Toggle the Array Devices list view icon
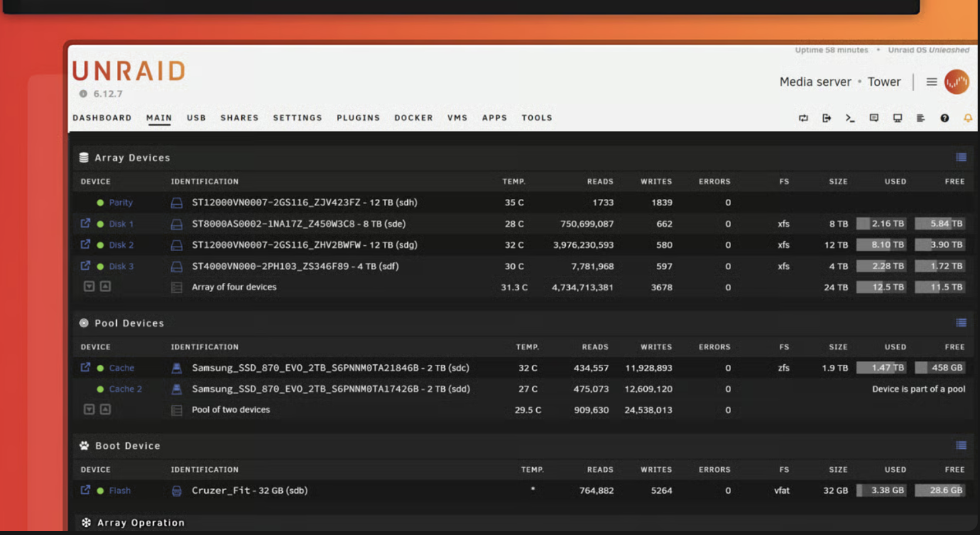The width and height of the screenshot is (980, 535). [961, 157]
